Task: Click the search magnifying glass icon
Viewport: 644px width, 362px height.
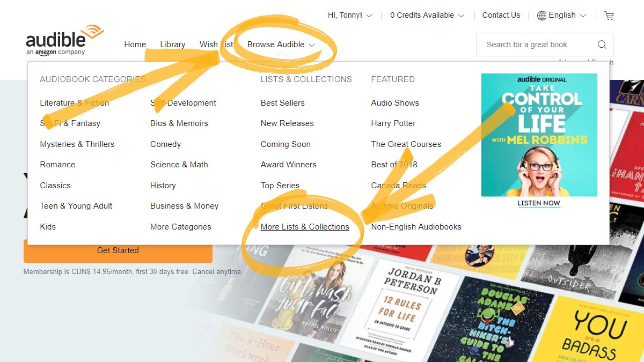Action: 602,45
